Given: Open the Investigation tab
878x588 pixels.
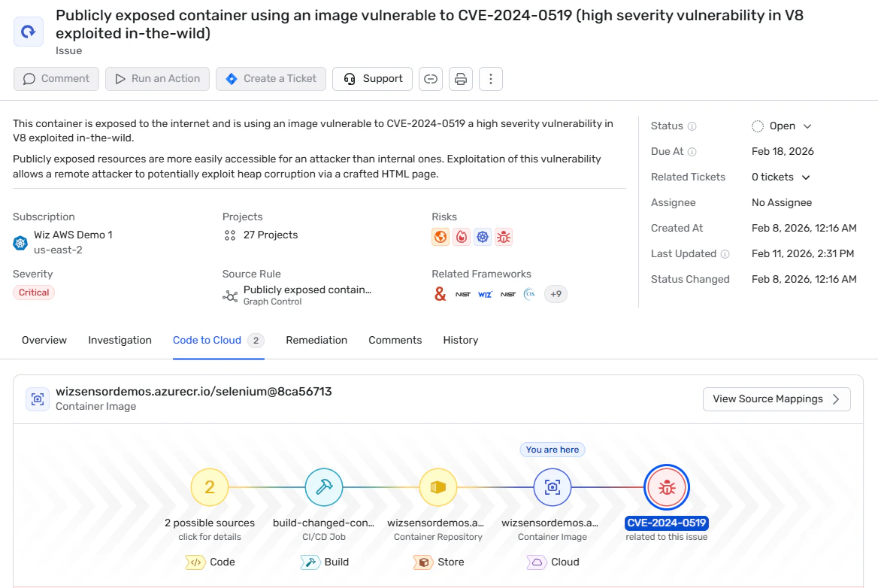Looking at the screenshot, I should click(120, 340).
